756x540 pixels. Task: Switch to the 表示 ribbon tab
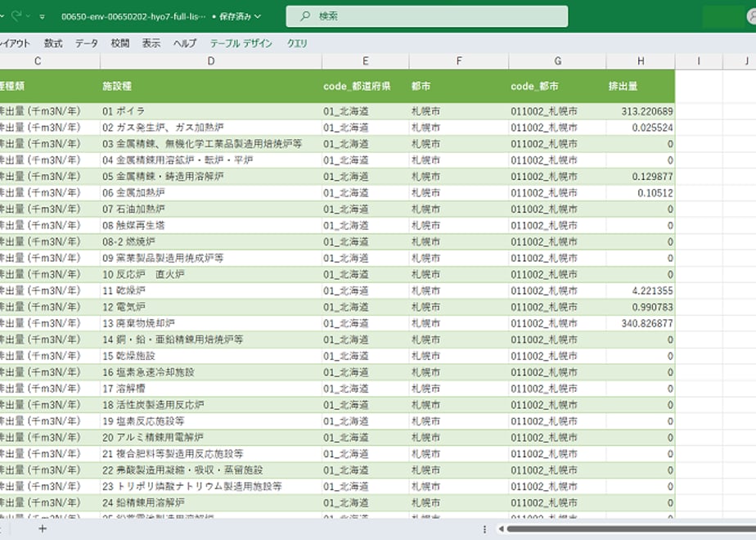151,43
